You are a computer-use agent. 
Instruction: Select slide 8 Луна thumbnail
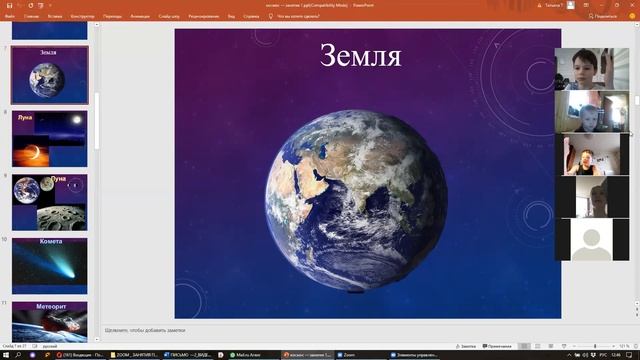pyautogui.click(x=49, y=139)
